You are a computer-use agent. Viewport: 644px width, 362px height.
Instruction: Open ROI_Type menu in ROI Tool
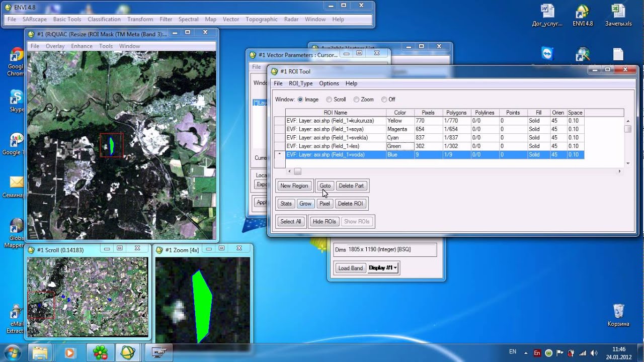point(300,83)
